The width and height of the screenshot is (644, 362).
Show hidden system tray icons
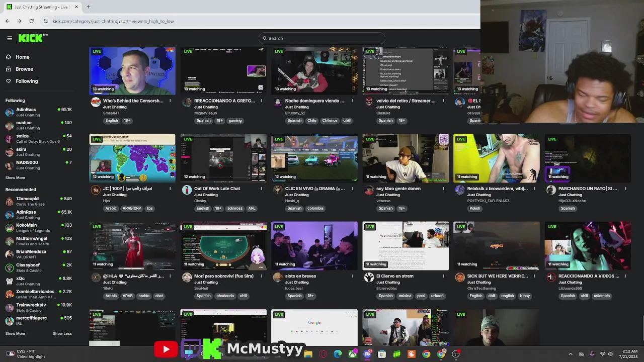pyautogui.click(x=570, y=354)
